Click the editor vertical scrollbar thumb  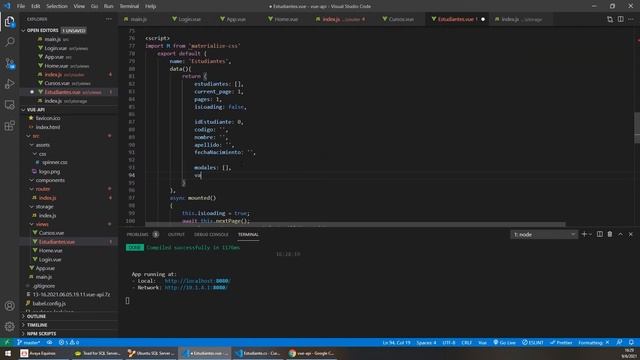coord(637,127)
